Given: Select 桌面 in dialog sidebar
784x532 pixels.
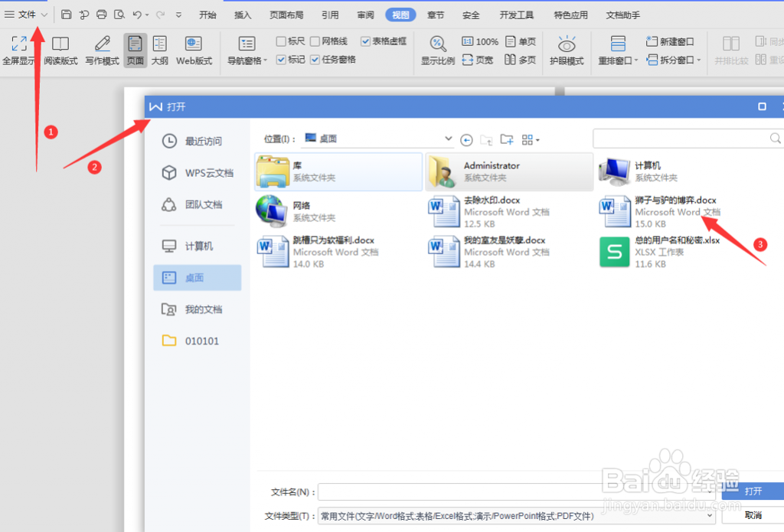Looking at the screenshot, I should pyautogui.click(x=198, y=278).
